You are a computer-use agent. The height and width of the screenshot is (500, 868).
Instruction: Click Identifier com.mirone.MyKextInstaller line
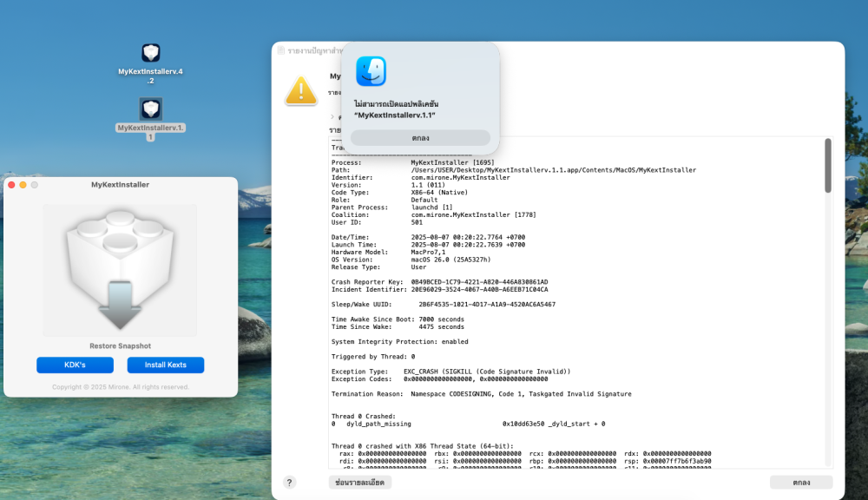(421, 178)
